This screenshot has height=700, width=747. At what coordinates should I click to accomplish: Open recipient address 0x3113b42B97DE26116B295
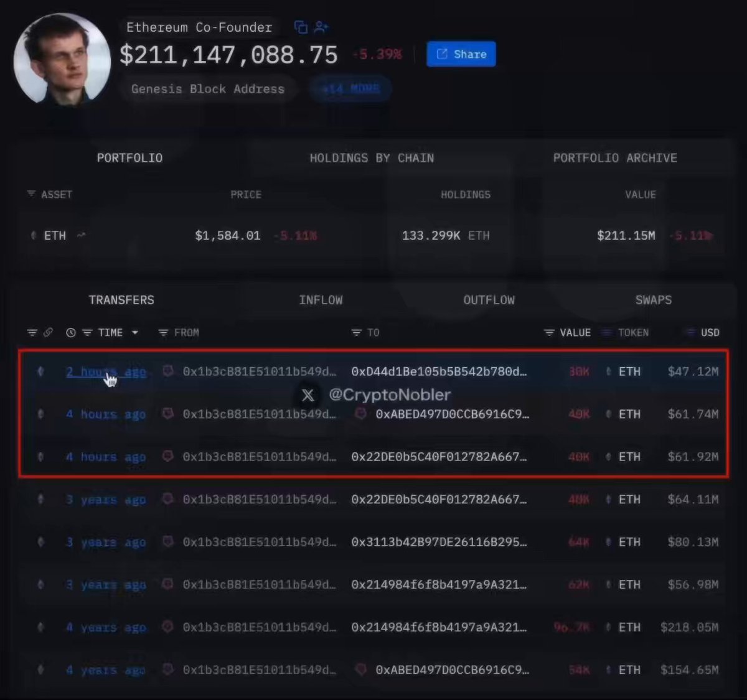click(439, 542)
